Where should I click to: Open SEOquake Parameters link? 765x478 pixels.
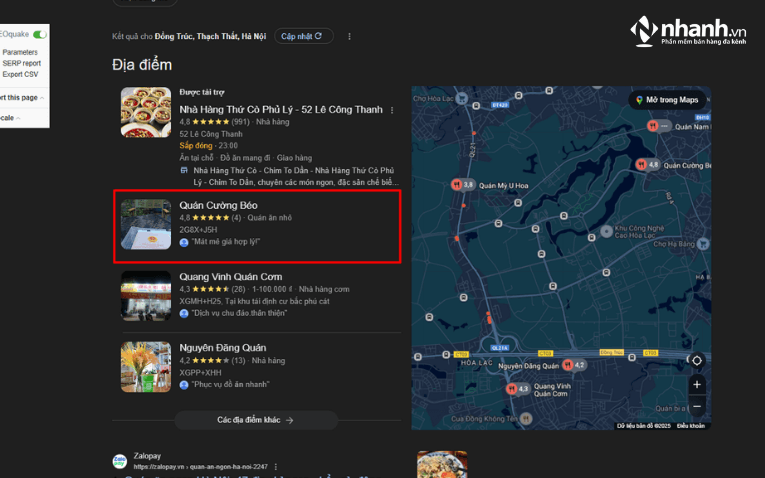click(20, 52)
